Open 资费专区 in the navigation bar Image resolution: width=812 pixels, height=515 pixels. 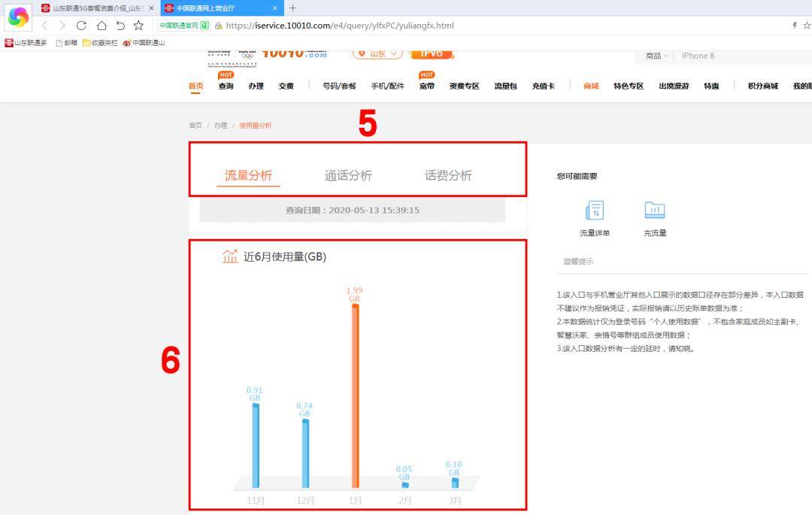pos(464,86)
